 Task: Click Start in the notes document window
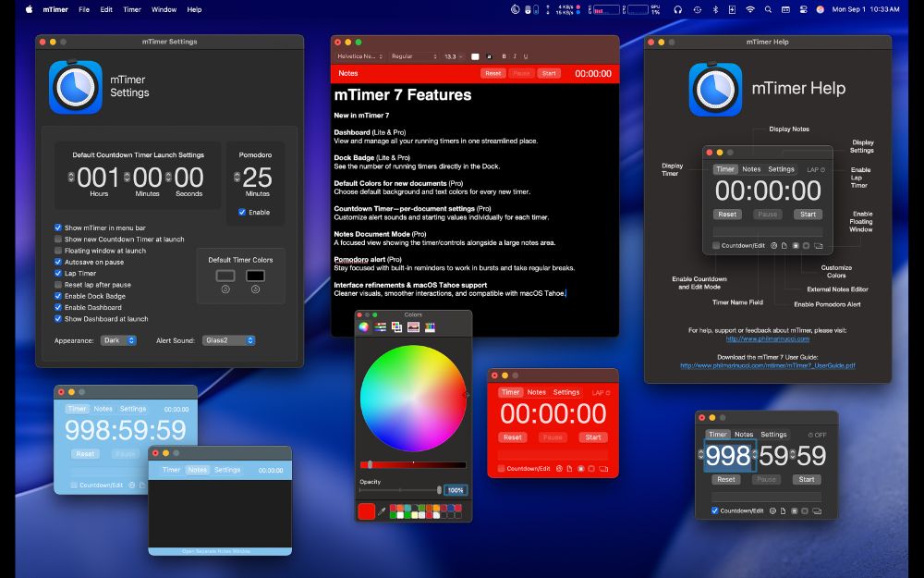tap(549, 74)
